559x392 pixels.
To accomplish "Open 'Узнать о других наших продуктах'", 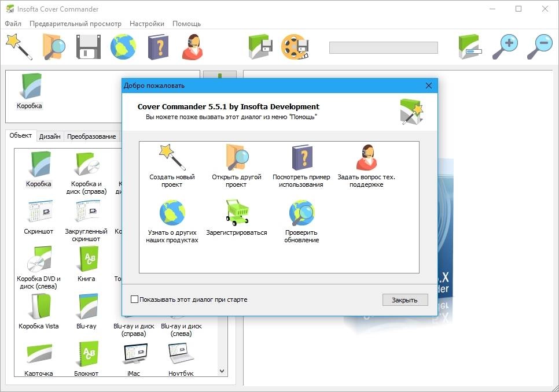I will click(x=172, y=221).
